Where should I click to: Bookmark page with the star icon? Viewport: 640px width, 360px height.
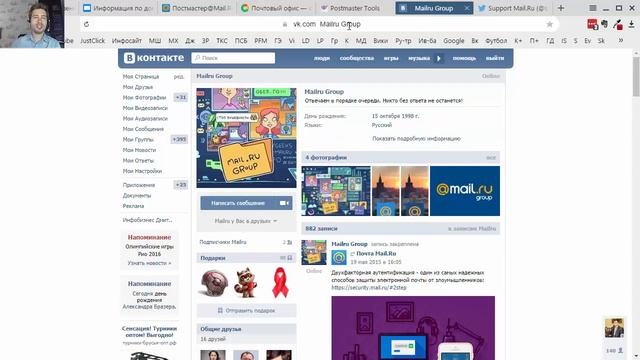pos(550,24)
